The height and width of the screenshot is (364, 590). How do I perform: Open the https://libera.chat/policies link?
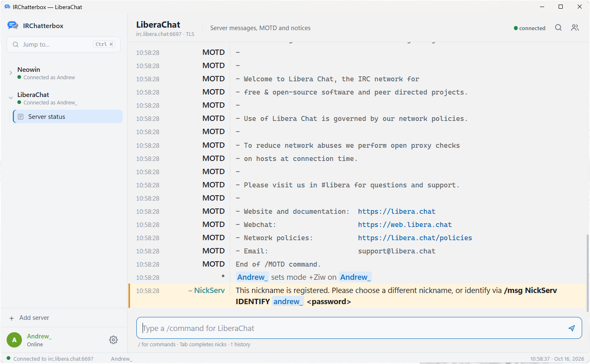coord(415,238)
